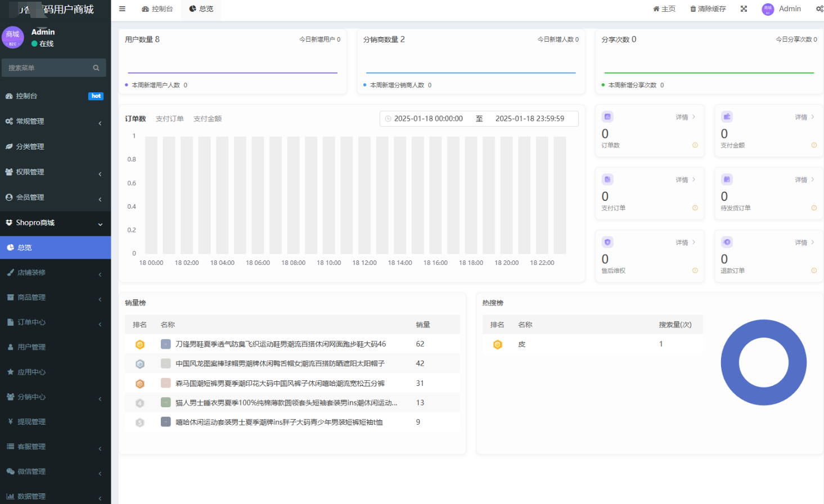Screen dimensions: 824x504
Task: Expand 常规管理 sidebar menu
Action: (55, 121)
